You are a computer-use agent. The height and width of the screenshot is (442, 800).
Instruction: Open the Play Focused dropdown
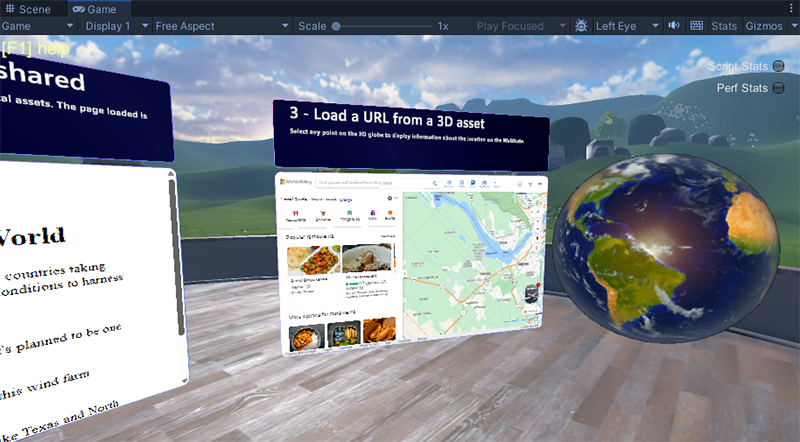coord(520,26)
